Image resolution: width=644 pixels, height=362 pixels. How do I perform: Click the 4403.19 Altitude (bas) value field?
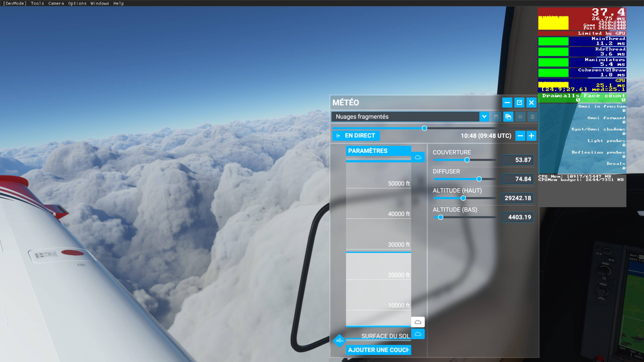(517, 217)
